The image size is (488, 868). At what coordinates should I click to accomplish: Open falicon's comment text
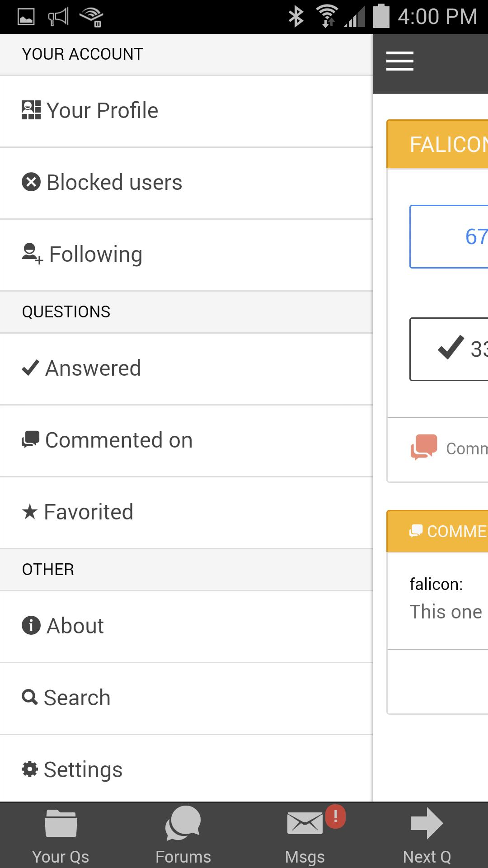coord(446,612)
